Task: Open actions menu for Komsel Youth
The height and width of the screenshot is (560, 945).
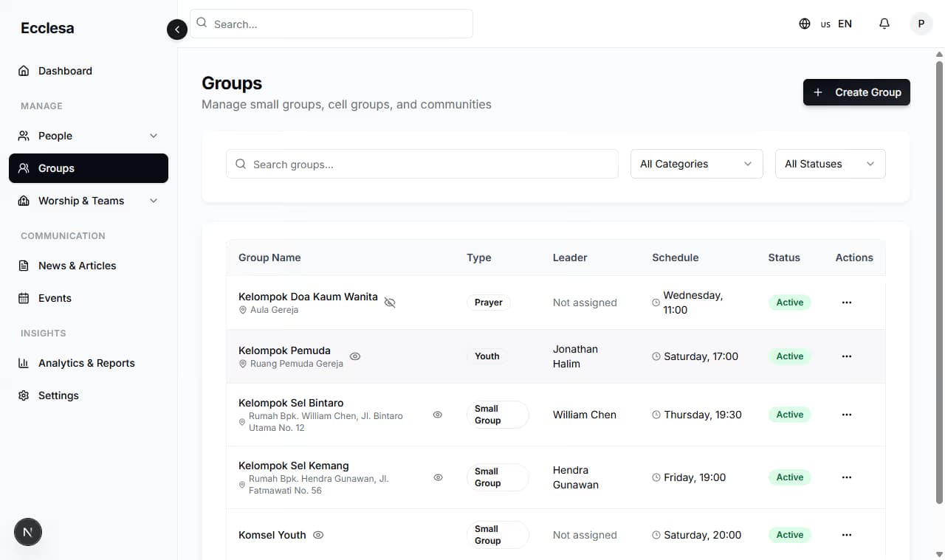Action: pyautogui.click(x=847, y=535)
